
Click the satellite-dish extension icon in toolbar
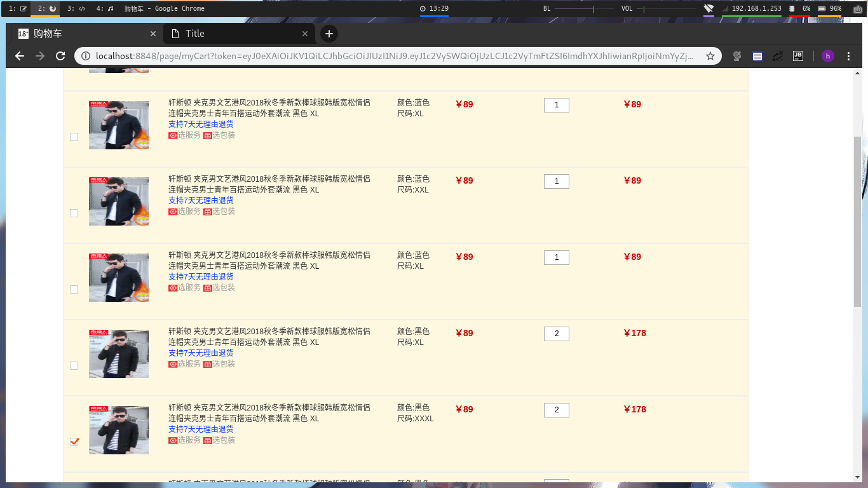737,56
